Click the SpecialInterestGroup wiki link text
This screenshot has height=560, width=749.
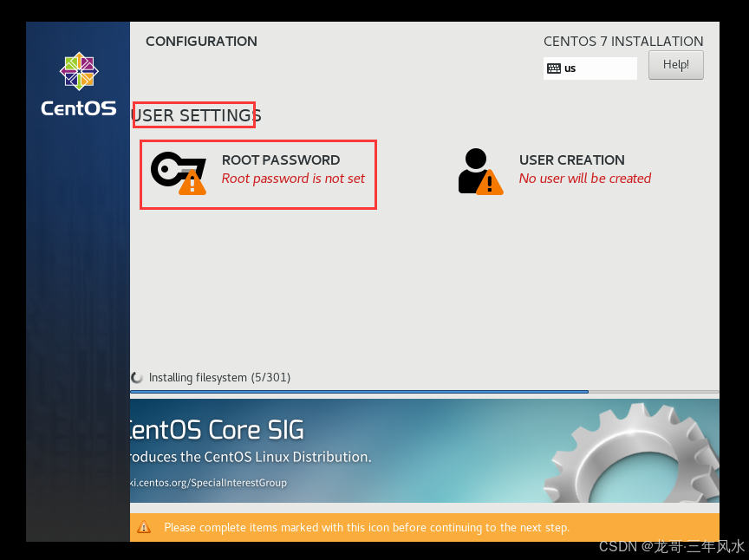coord(208,483)
